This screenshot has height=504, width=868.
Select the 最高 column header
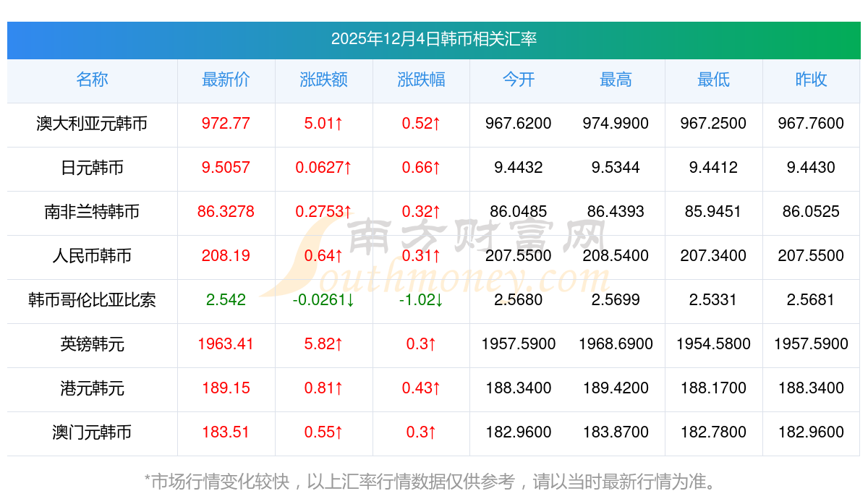tap(616, 80)
